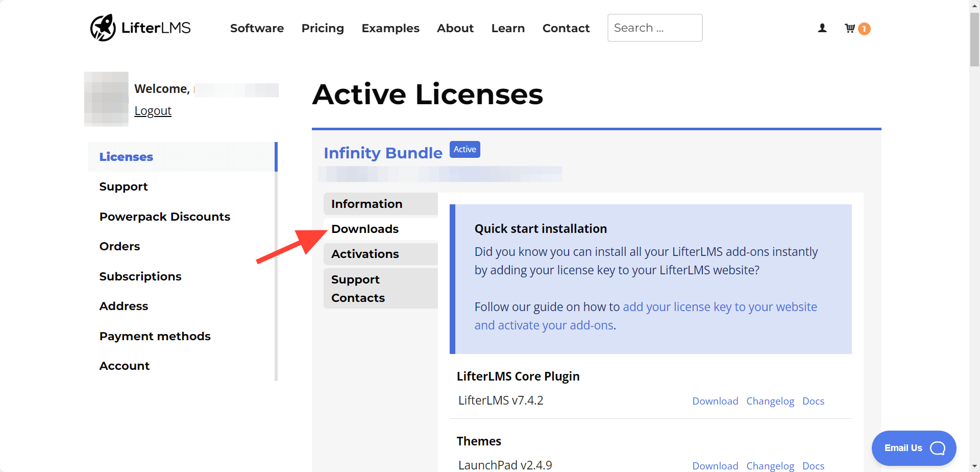Open the user account icon

pos(822,28)
